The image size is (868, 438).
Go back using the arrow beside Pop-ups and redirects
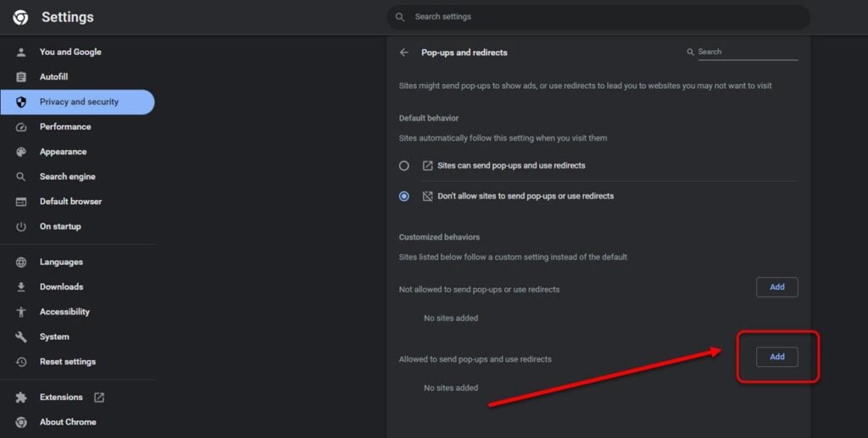coord(404,53)
